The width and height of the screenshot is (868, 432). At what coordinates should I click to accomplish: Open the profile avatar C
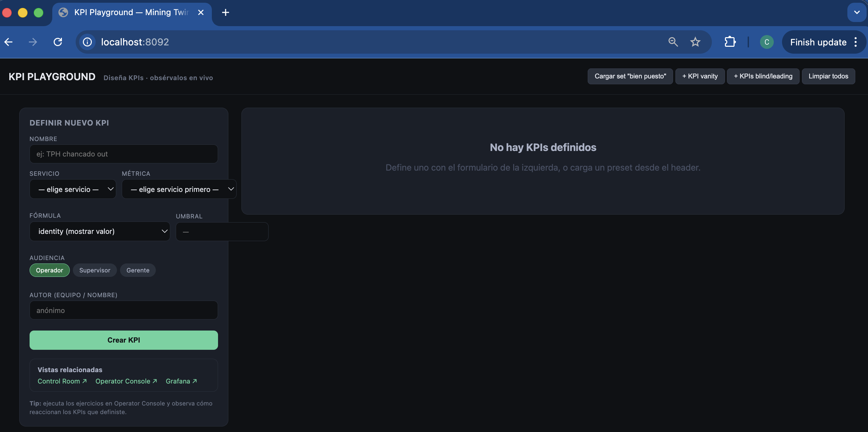[767, 42]
